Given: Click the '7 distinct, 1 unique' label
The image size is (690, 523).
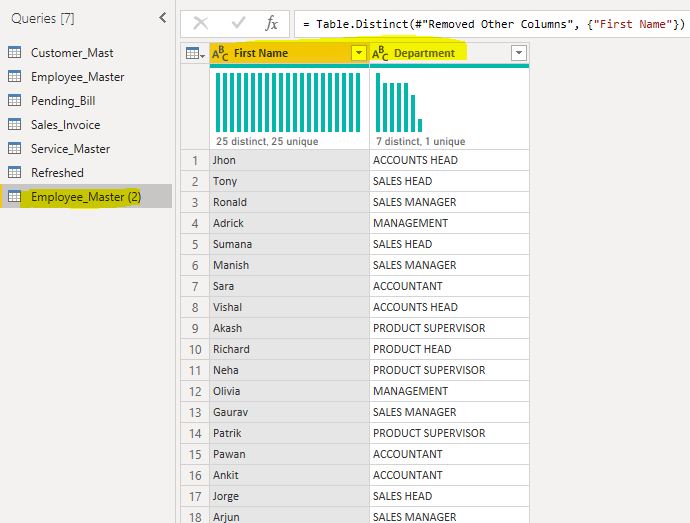Looking at the screenshot, I should point(421,141).
